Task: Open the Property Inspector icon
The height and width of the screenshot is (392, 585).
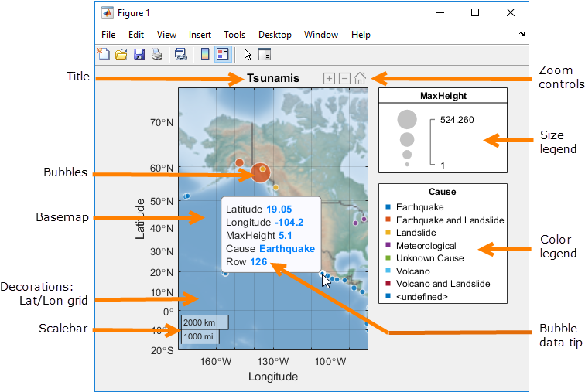Action: 265,54
